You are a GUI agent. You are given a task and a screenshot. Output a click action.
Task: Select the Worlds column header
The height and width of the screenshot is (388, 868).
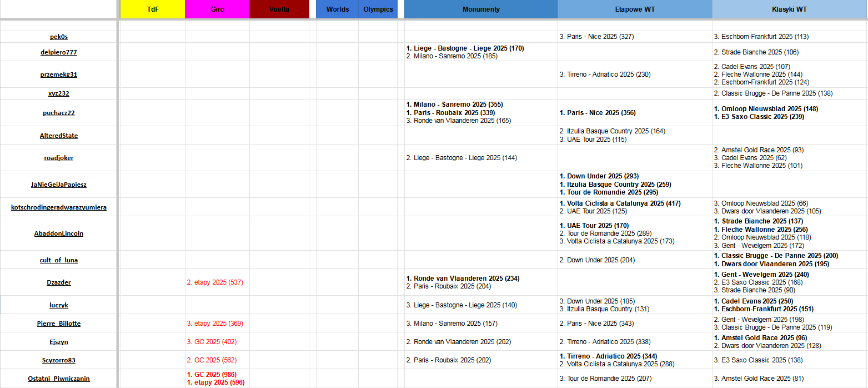(x=337, y=9)
